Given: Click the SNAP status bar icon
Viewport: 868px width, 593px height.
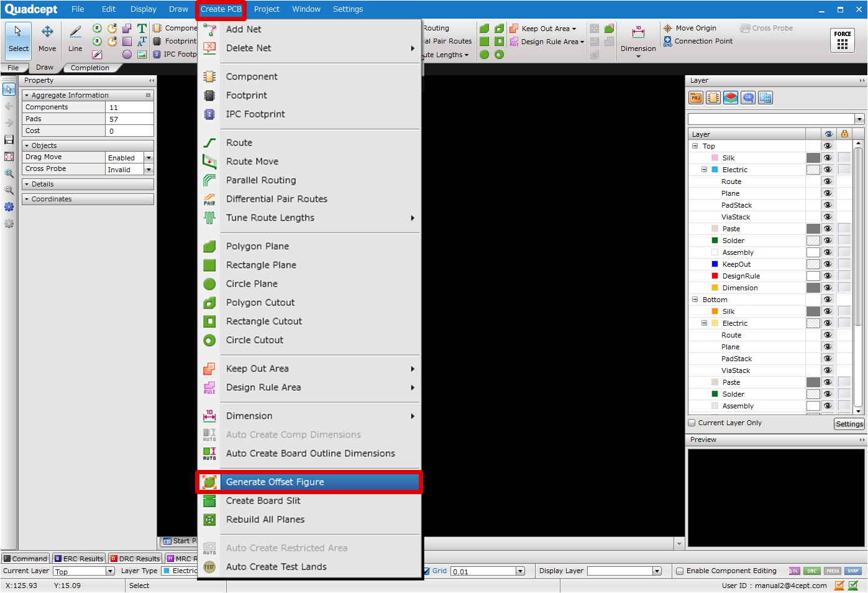Looking at the screenshot, I should (x=853, y=571).
